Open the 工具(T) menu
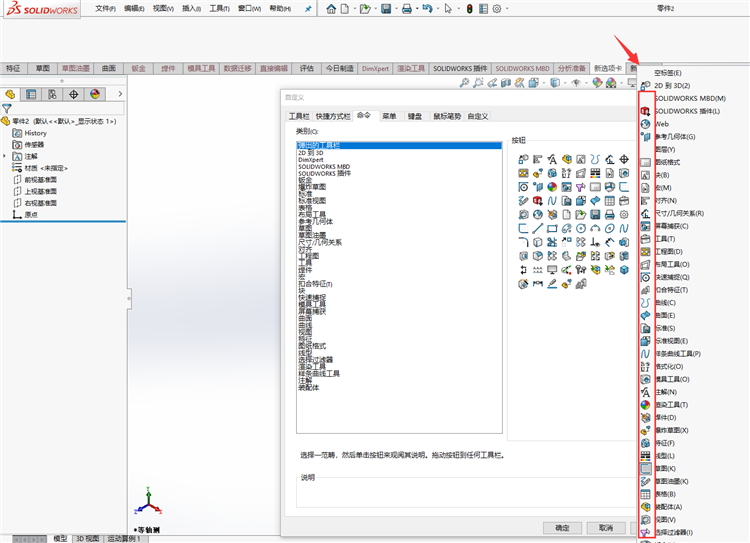This screenshot has width=750, height=543. point(220,9)
